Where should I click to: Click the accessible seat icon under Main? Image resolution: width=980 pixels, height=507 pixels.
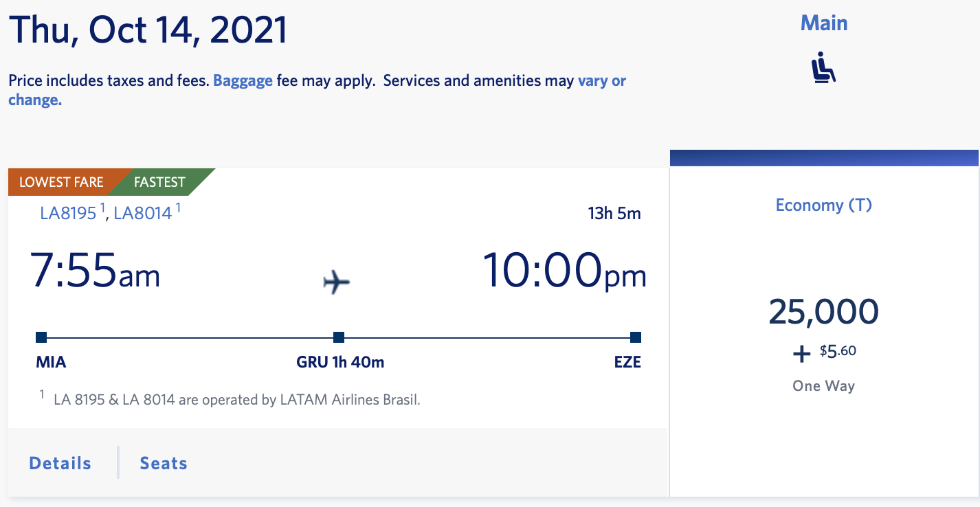pos(824,69)
